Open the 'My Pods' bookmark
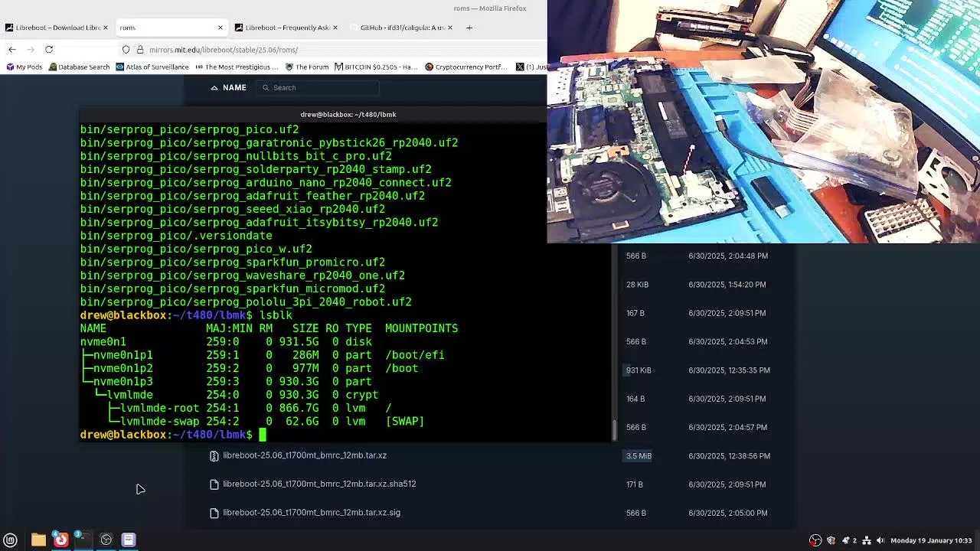This screenshot has height=551, width=980. click(x=24, y=67)
